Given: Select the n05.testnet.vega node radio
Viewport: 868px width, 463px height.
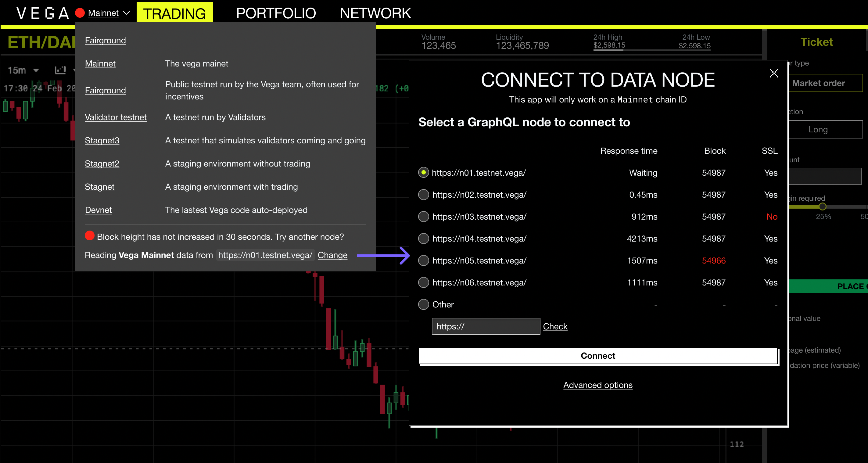Looking at the screenshot, I should pyautogui.click(x=424, y=260).
